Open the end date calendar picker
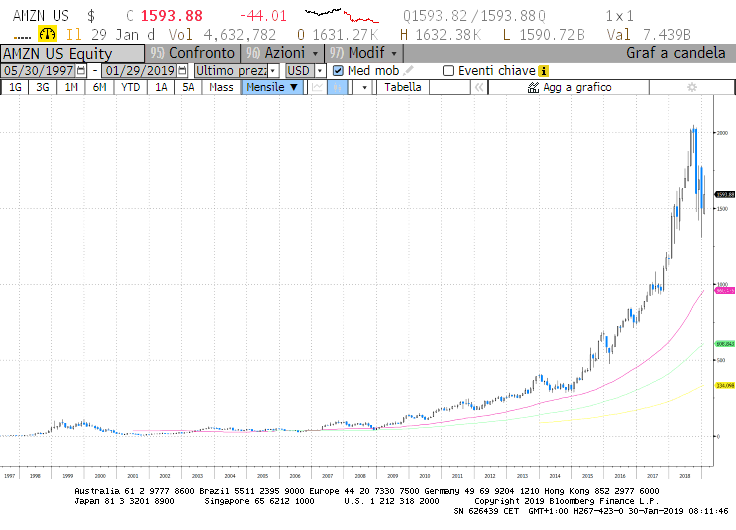Viewport: 736px width, 530px height. point(183,71)
